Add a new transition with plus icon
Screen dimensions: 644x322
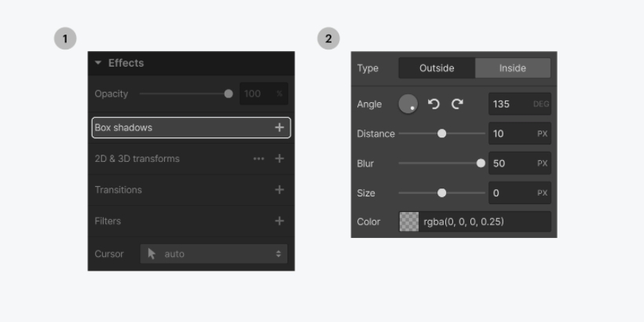[279, 190]
